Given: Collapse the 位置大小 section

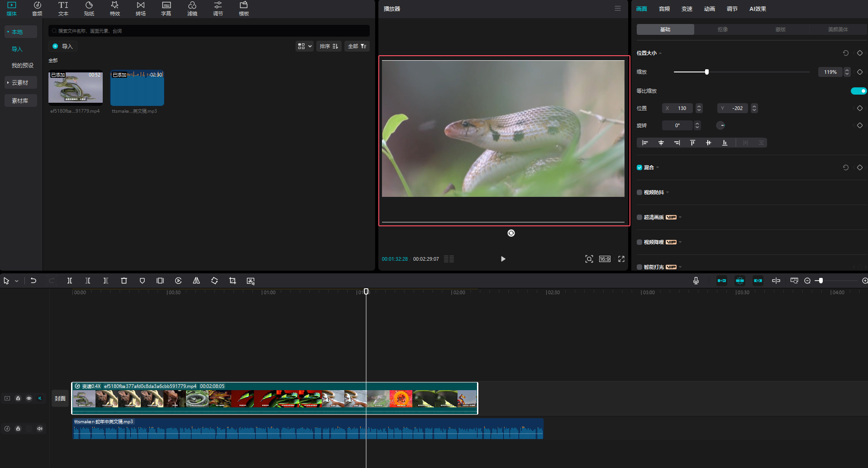Looking at the screenshot, I should 660,53.
